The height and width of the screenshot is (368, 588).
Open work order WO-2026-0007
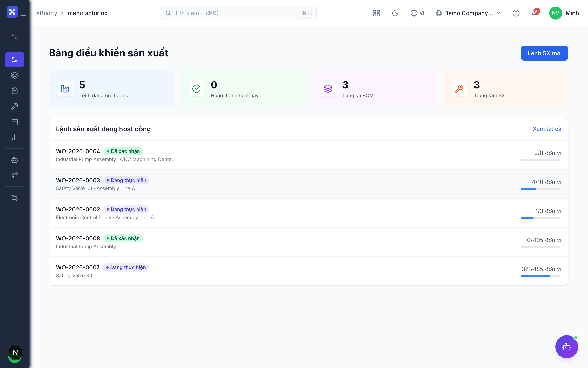[x=308, y=271]
